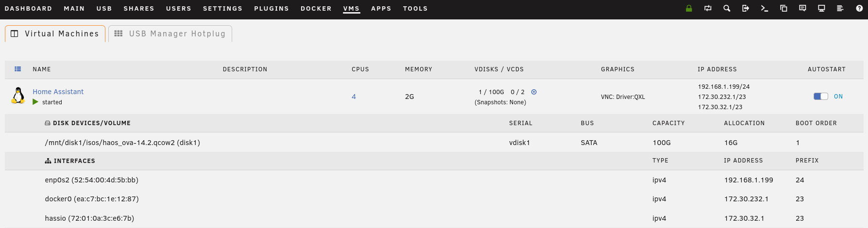Click IP 192.168.1.199/24 in VM row
Image resolution: width=868 pixels, height=228 pixels.
point(724,86)
